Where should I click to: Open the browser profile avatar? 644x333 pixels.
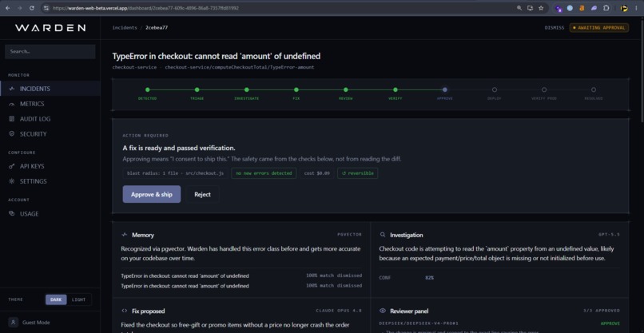point(624,8)
